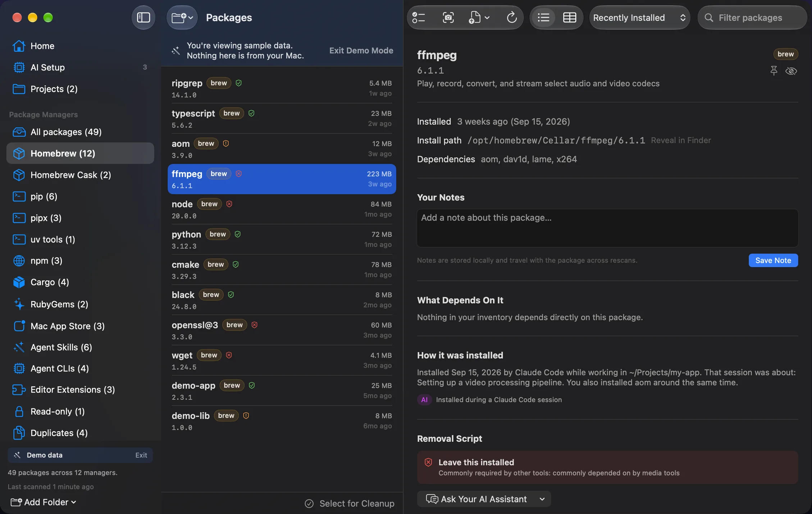Click the aom orange warning shield icon

(225, 143)
